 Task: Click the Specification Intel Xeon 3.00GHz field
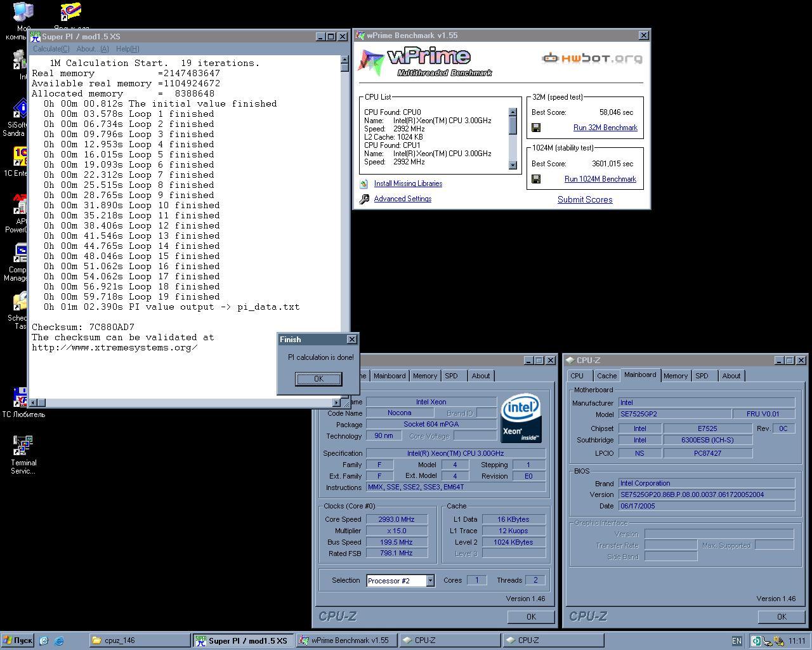(x=455, y=453)
